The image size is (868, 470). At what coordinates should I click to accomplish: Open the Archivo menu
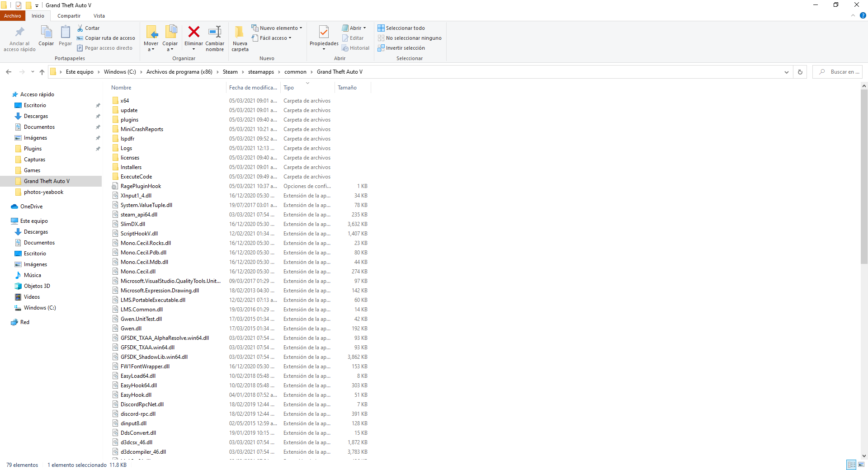pos(12,16)
